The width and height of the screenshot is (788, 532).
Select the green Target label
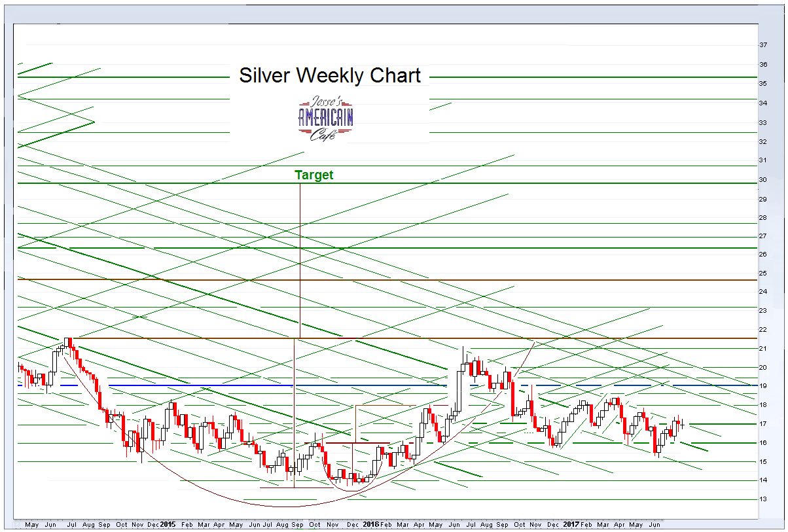pyautogui.click(x=314, y=175)
